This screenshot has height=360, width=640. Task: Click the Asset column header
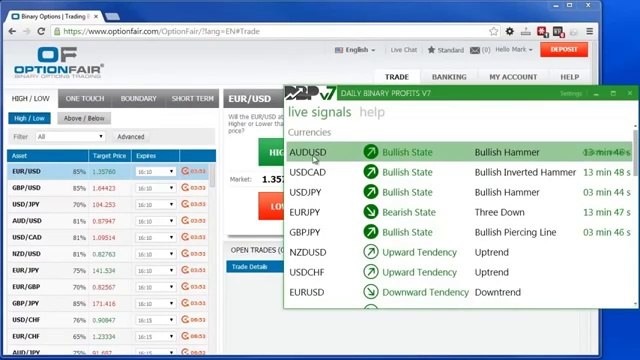pyautogui.click(x=48, y=156)
